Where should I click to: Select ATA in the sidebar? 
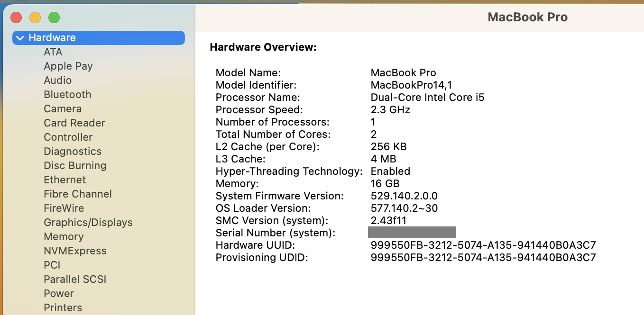53,52
